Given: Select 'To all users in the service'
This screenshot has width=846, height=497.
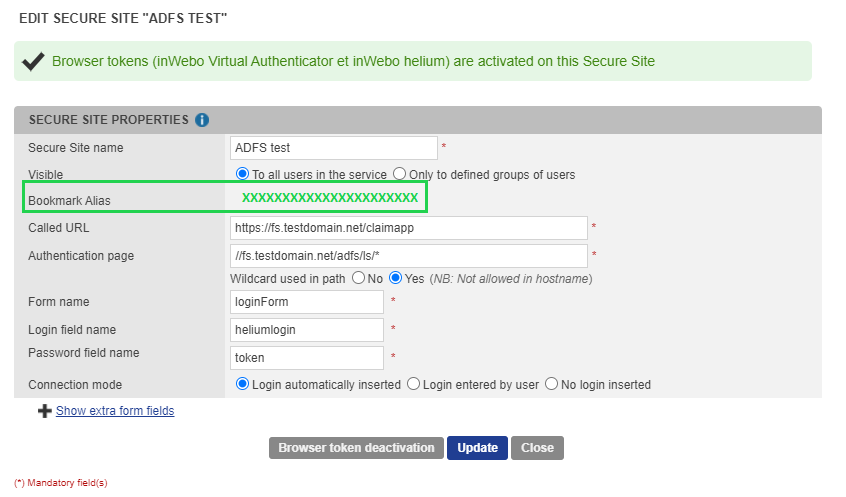Looking at the screenshot, I should tap(241, 174).
